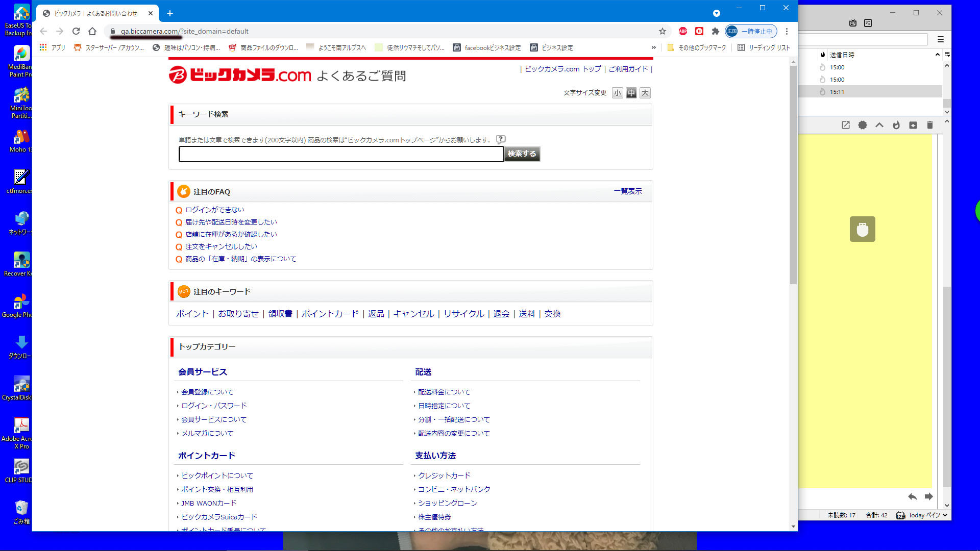The width and height of the screenshot is (980, 551).
Task: Click the archive message icon
Action: click(x=913, y=125)
